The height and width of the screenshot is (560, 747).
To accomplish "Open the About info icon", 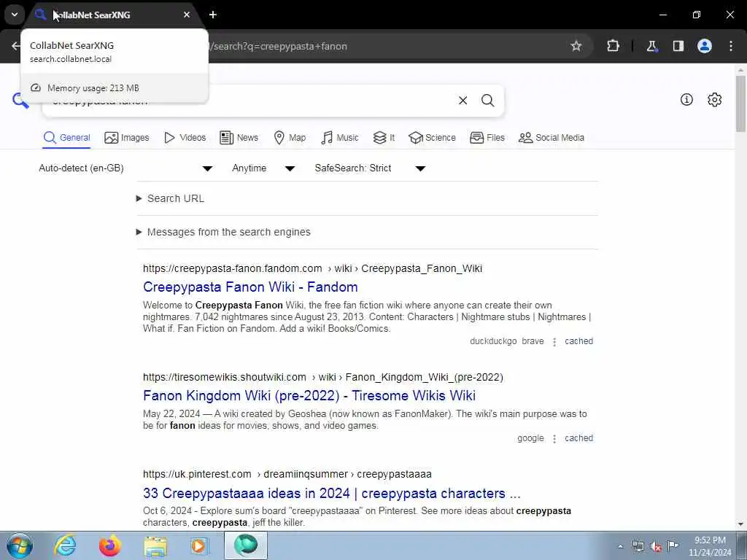I will pyautogui.click(x=686, y=99).
